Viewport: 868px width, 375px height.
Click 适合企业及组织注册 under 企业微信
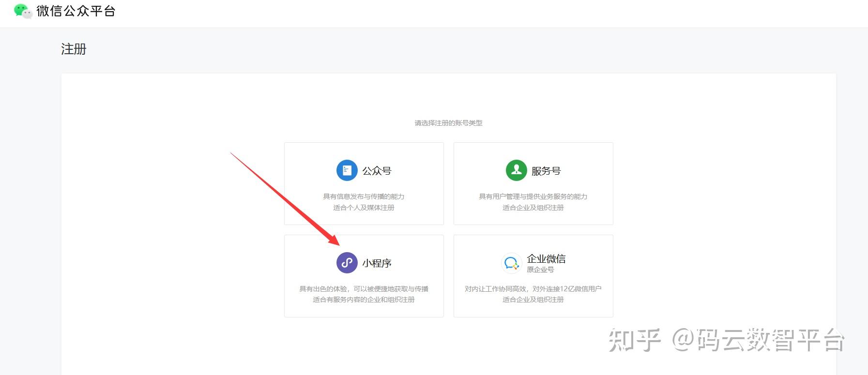point(533,300)
